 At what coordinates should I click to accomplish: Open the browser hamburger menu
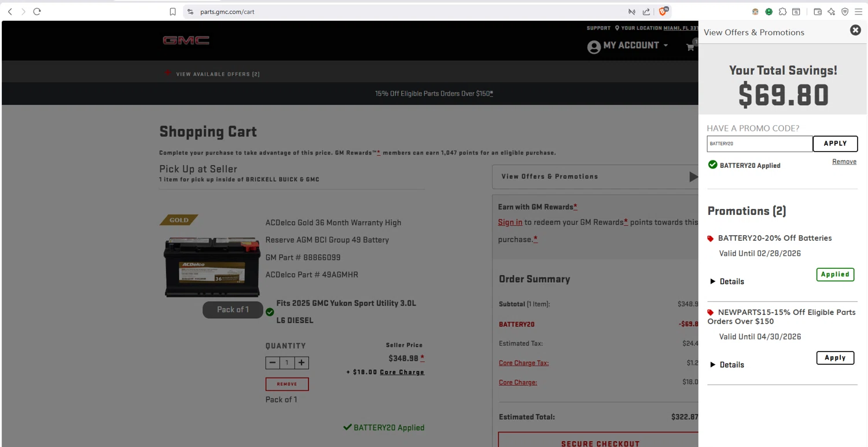(858, 12)
